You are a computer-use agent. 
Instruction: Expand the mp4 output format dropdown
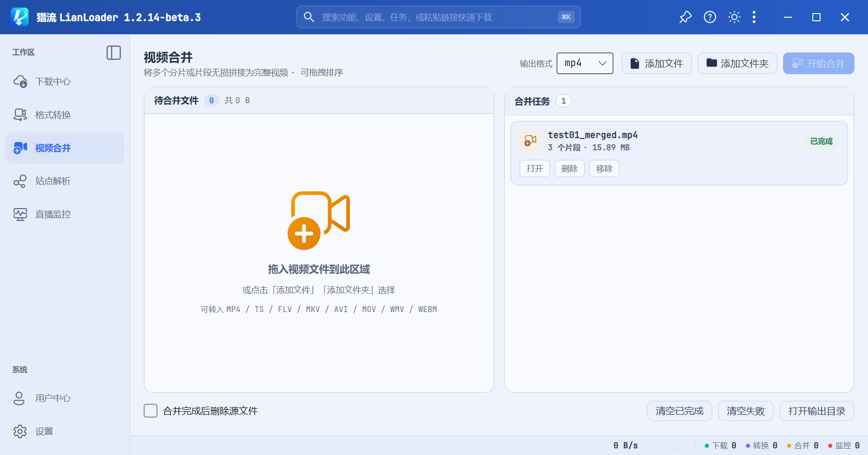click(585, 63)
